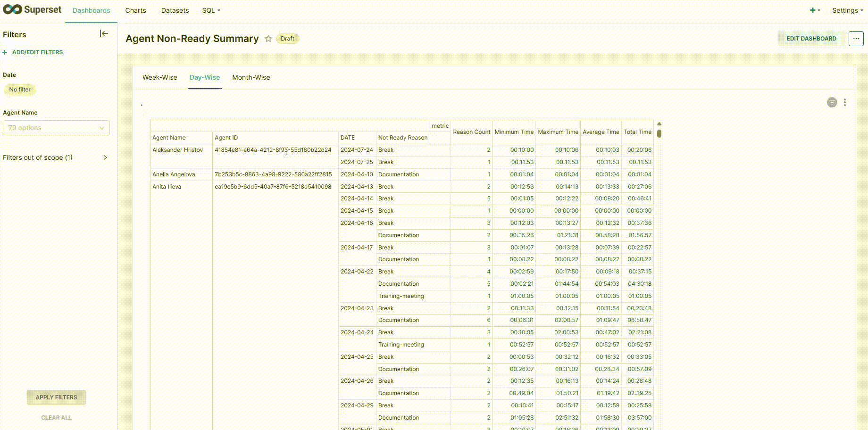Click the green plus create icon
The image size is (868, 430).
813,10
